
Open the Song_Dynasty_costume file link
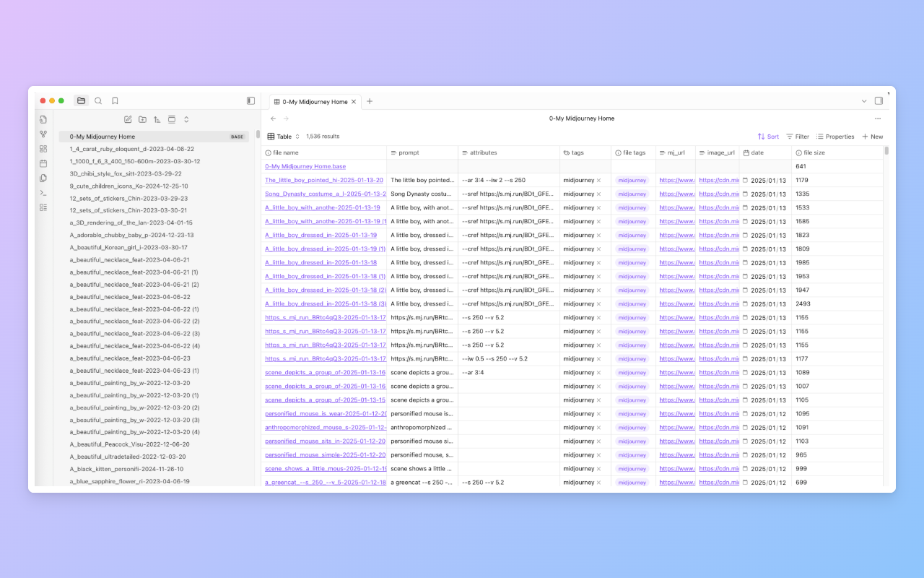325,194
